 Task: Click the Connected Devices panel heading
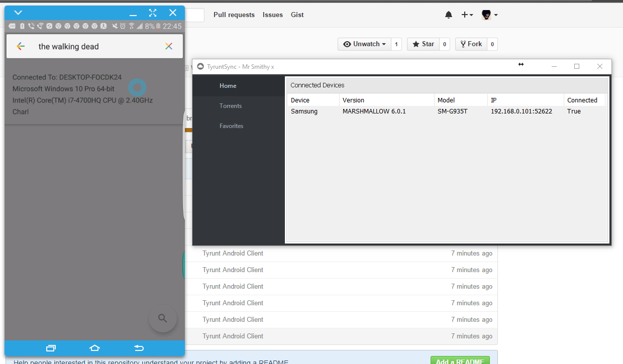318,85
